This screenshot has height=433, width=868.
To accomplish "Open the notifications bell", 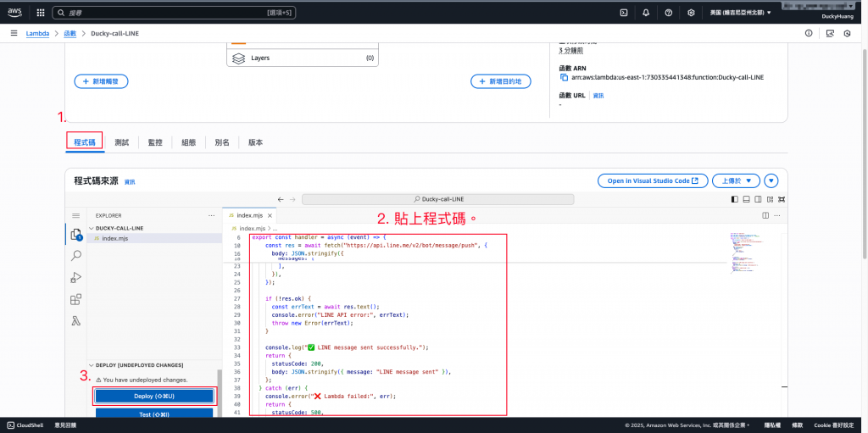I will pos(646,13).
